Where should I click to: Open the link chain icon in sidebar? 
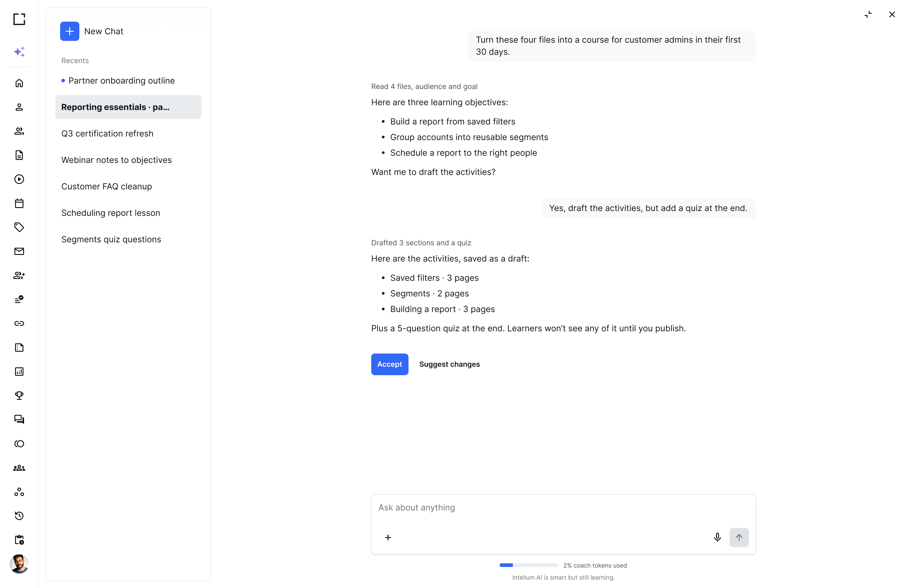coord(19,323)
